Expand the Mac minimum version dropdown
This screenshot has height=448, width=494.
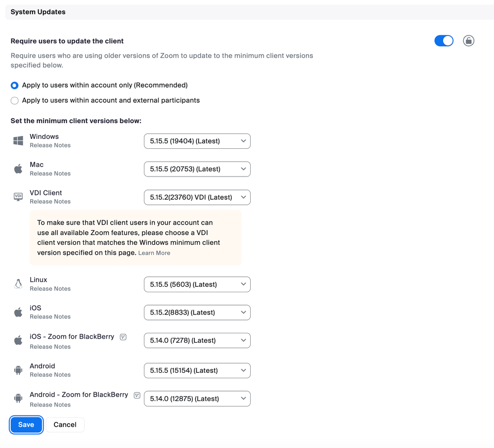pos(197,169)
